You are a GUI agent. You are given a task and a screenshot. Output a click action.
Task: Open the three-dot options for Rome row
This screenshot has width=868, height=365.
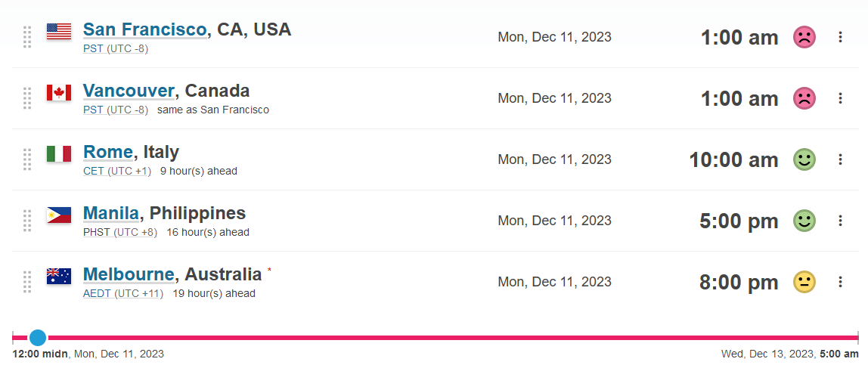pos(840,159)
